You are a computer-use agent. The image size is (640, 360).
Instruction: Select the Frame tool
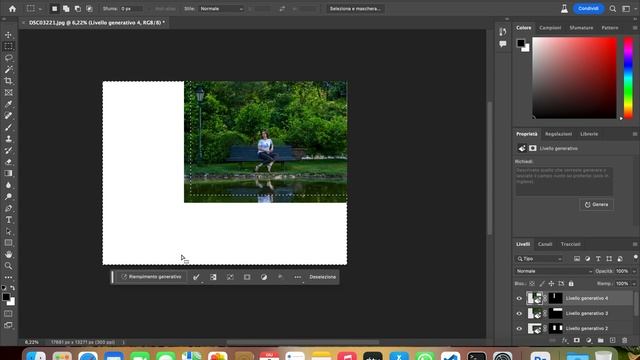pos(8,93)
